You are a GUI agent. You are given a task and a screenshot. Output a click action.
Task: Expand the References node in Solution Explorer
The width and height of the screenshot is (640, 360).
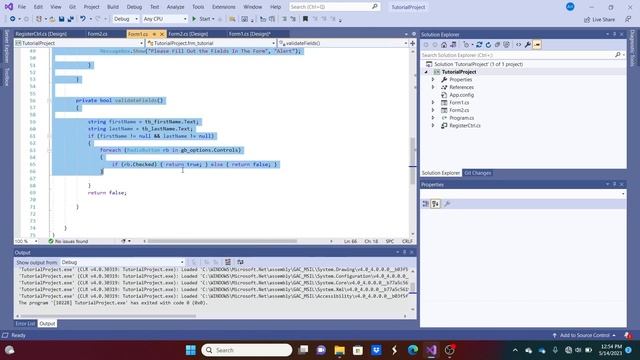tap(433, 87)
